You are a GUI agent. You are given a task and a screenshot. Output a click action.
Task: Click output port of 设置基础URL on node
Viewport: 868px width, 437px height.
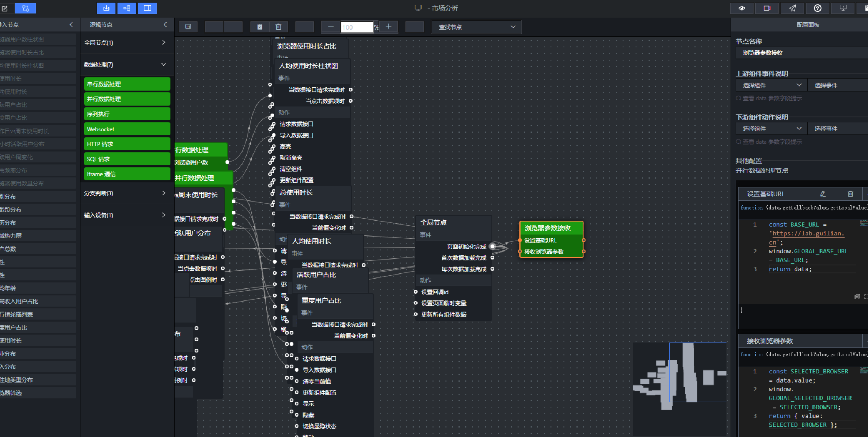point(583,240)
